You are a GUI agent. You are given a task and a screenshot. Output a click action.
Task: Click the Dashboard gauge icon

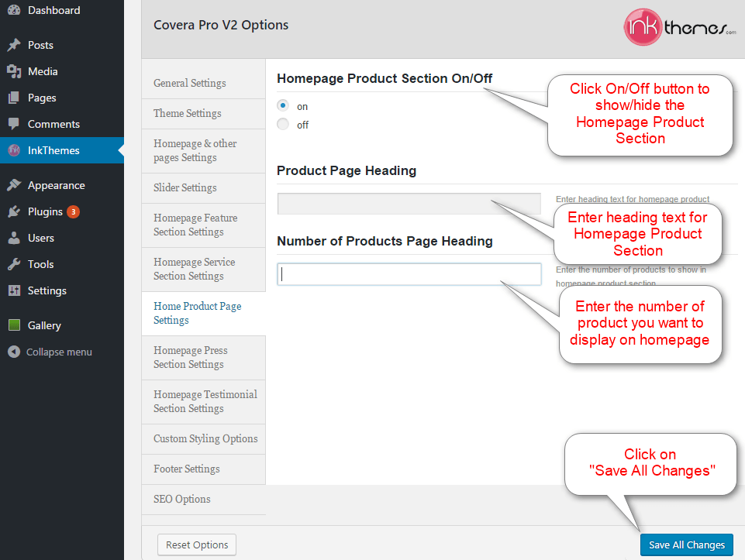click(14, 10)
